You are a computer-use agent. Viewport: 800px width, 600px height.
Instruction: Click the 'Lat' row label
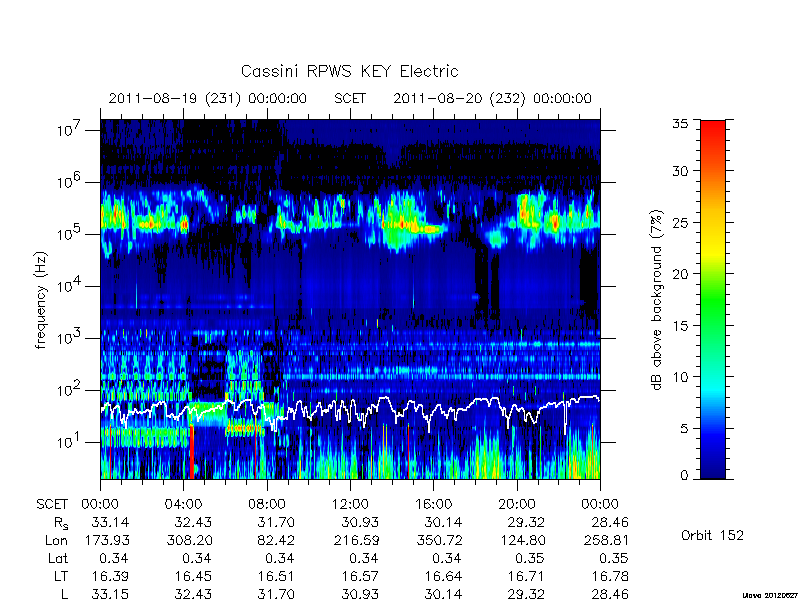[58, 558]
